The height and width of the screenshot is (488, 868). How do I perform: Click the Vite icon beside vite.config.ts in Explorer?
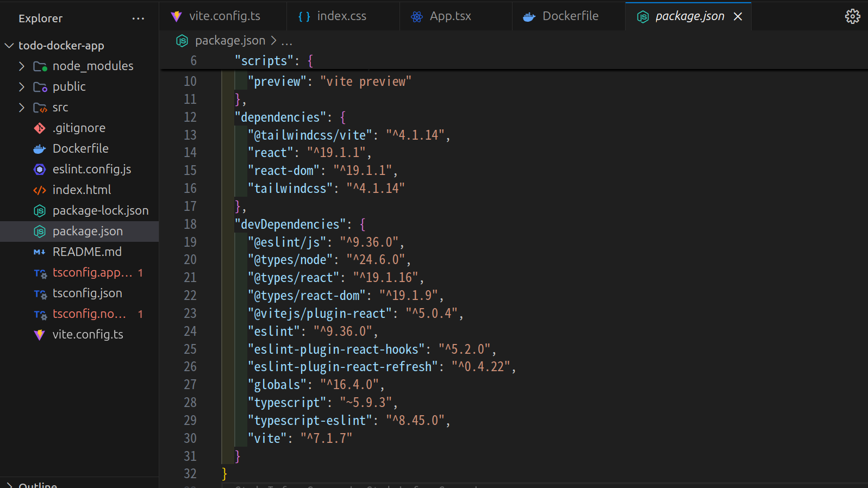tap(40, 335)
